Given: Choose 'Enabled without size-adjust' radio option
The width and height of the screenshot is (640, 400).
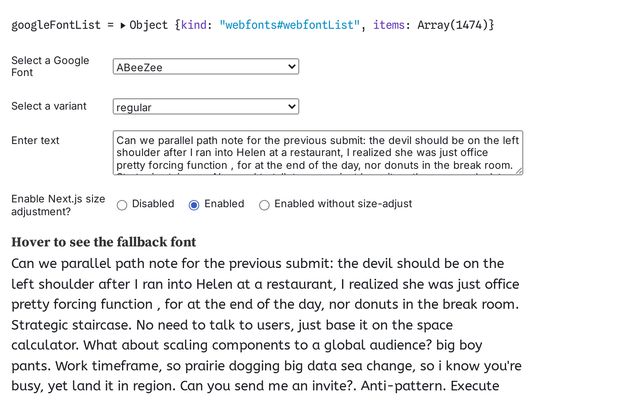Looking at the screenshot, I should (264, 205).
